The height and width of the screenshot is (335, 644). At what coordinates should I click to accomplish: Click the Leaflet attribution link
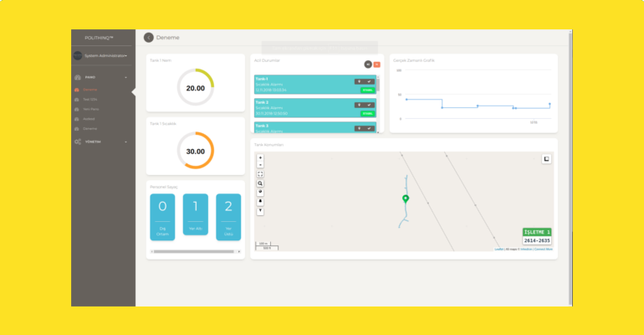click(x=498, y=249)
